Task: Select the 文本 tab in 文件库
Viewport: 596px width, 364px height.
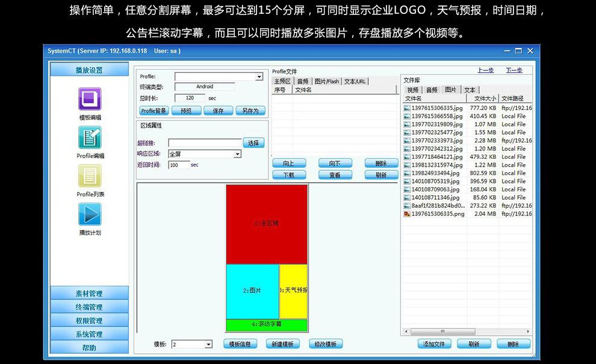Action: 470,90
